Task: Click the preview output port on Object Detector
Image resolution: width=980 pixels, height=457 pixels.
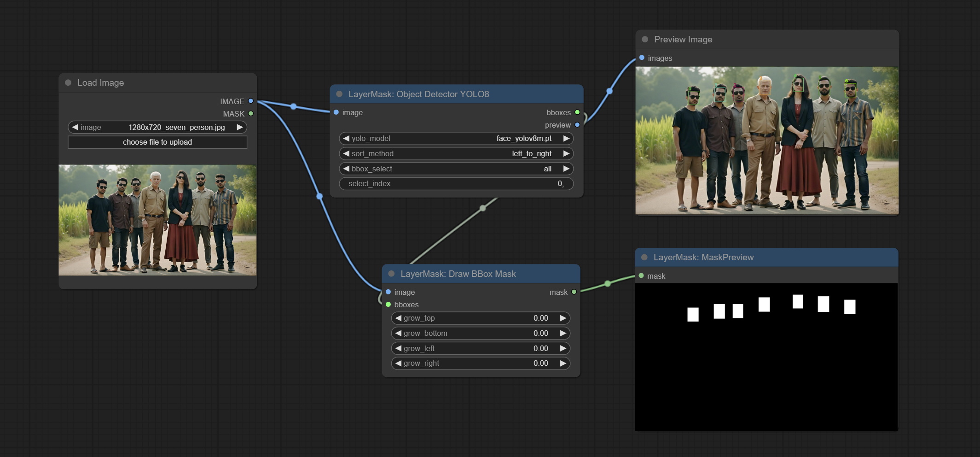Action: coord(577,125)
